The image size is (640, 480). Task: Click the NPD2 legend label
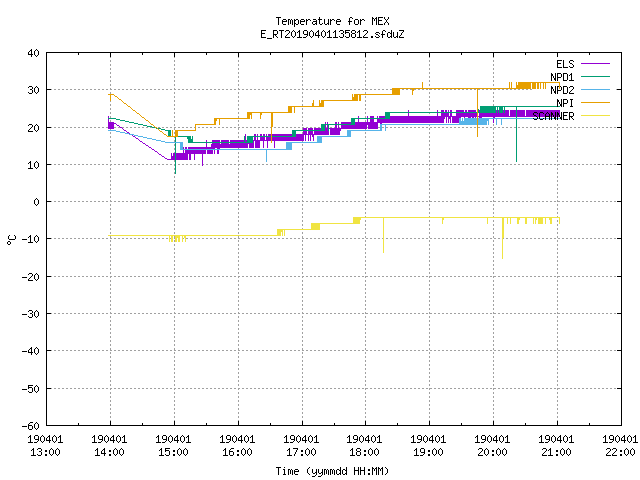[x=562, y=90]
